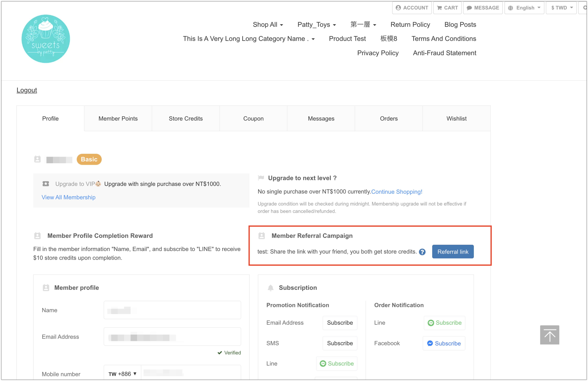
Task: Click the Upgrade to next level flag icon
Action: coord(261,178)
